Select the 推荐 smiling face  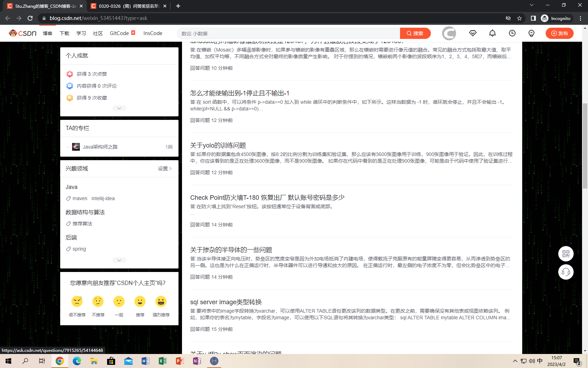coord(140,301)
